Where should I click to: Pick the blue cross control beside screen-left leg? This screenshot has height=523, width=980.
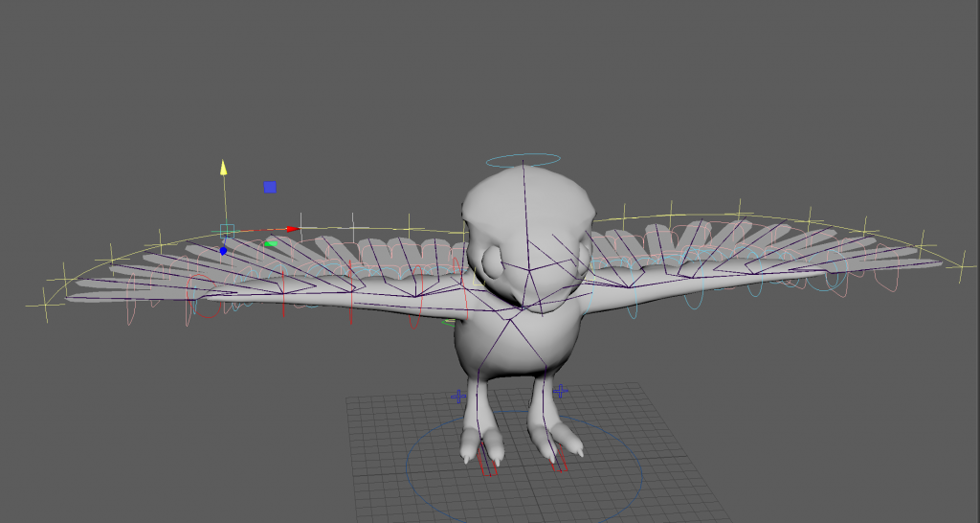coord(460,396)
